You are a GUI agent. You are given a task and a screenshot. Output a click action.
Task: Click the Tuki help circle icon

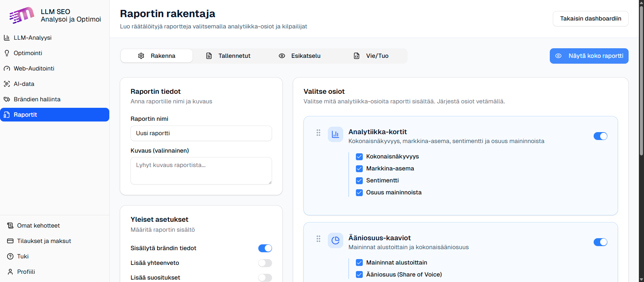point(10,256)
